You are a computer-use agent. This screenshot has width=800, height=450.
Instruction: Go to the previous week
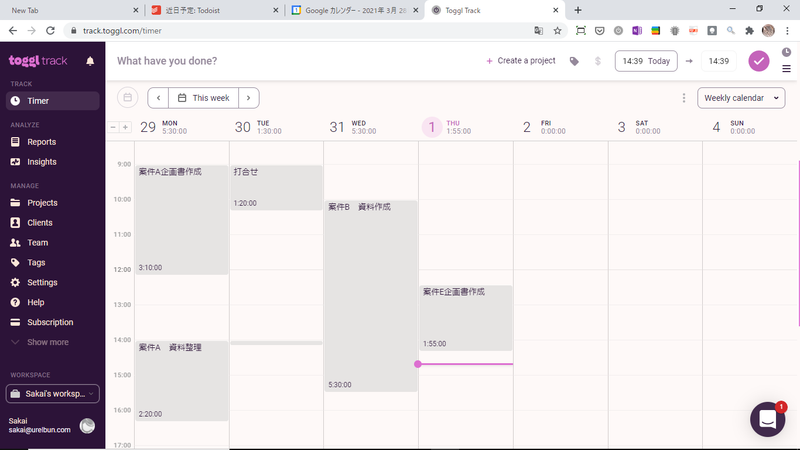(x=158, y=98)
